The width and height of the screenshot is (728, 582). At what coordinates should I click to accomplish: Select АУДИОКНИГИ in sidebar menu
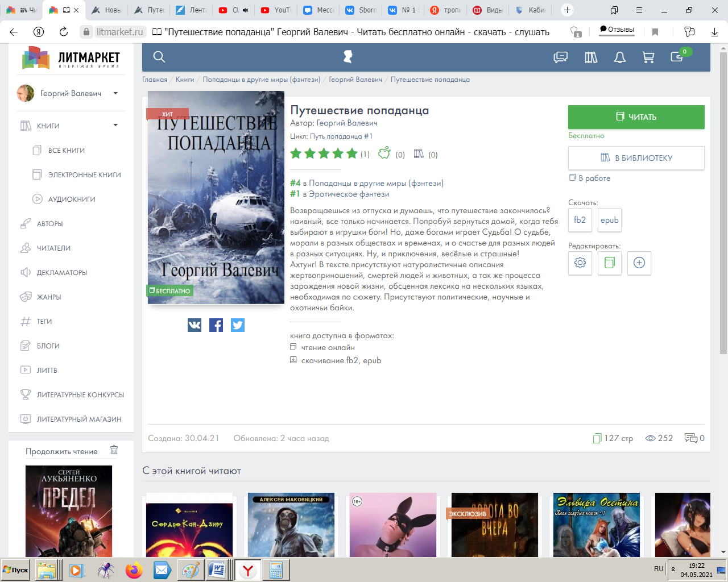point(72,199)
